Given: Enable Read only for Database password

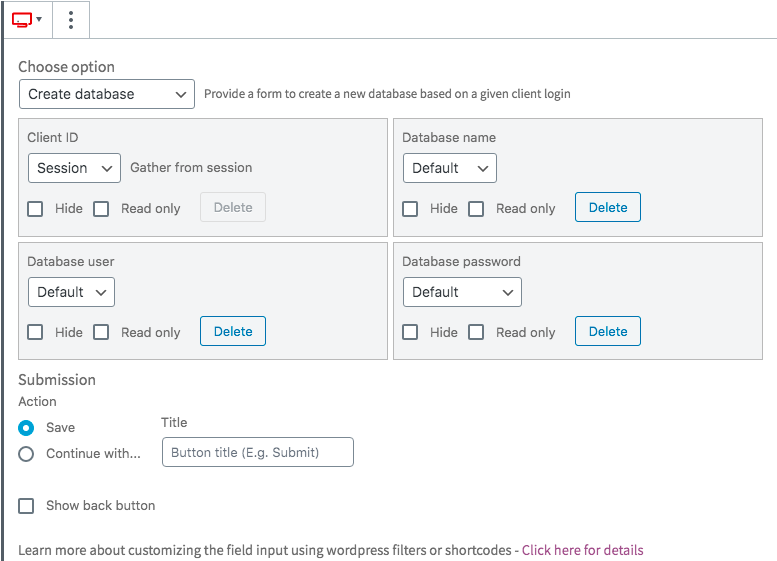Looking at the screenshot, I should point(476,332).
